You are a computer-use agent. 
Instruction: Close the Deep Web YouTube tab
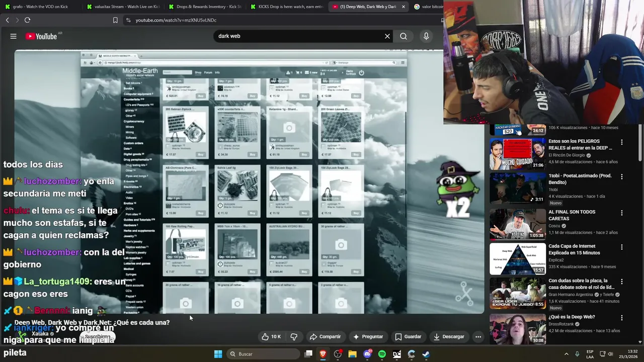403,7
